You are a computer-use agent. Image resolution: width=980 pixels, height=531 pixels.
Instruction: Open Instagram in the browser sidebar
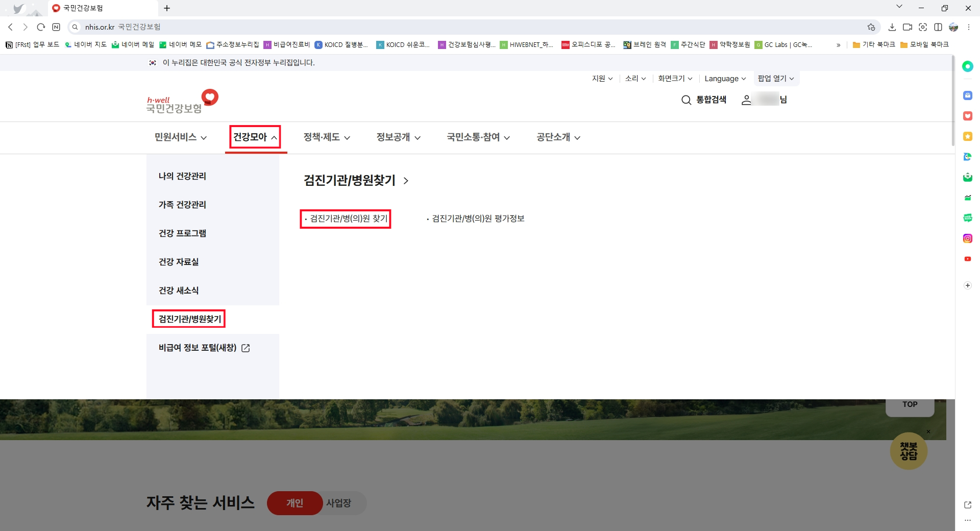(967, 238)
